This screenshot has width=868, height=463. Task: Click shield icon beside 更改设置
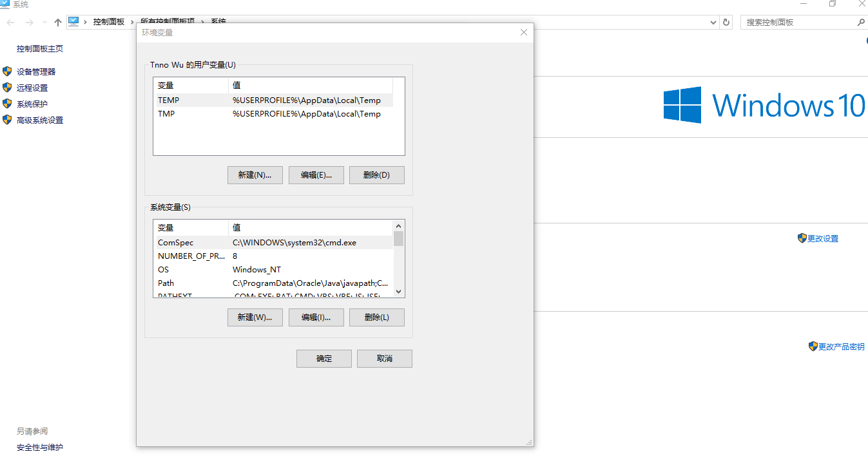pos(802,238)
